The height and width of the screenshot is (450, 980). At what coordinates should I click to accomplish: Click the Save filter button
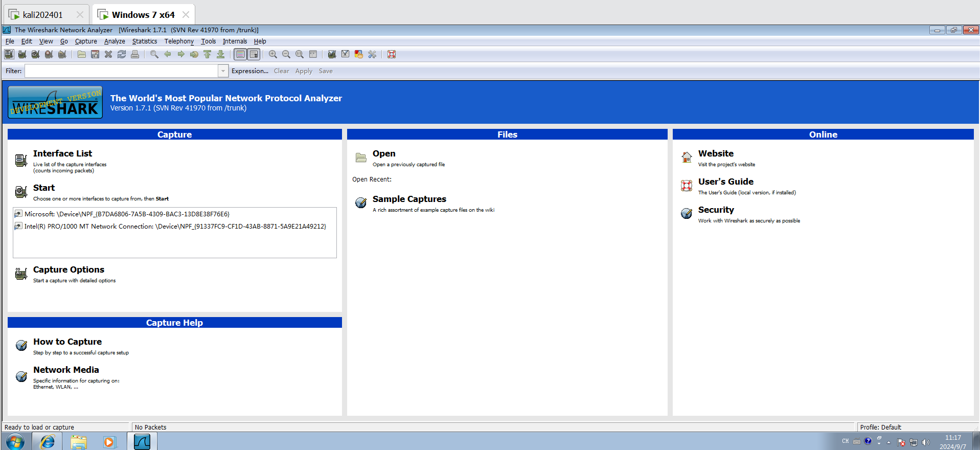[326, 71]
